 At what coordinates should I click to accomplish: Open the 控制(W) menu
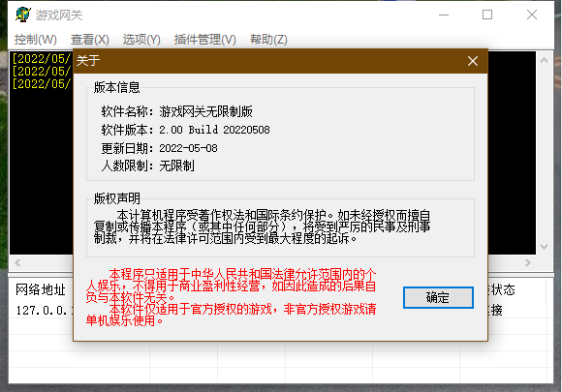(x=36, y=39)
